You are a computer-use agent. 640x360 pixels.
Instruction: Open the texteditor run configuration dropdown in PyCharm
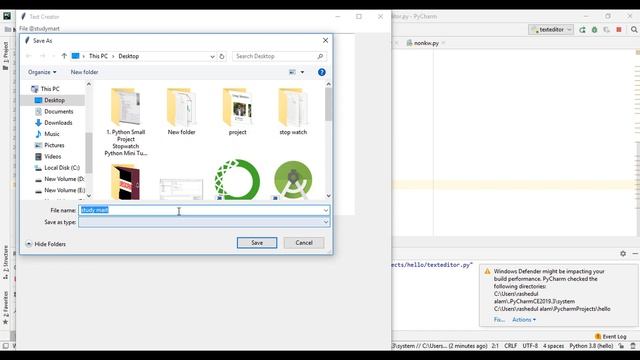tap(551, 30)
